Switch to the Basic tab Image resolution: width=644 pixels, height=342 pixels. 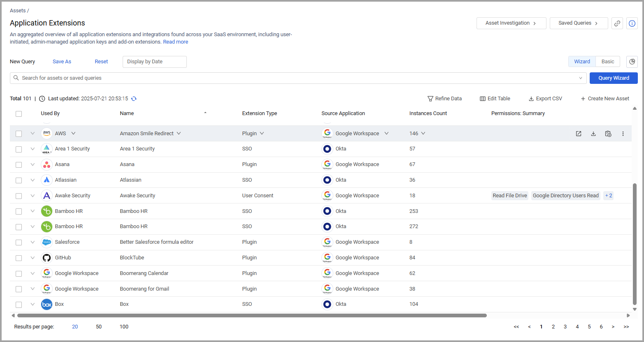coord(608,62)
